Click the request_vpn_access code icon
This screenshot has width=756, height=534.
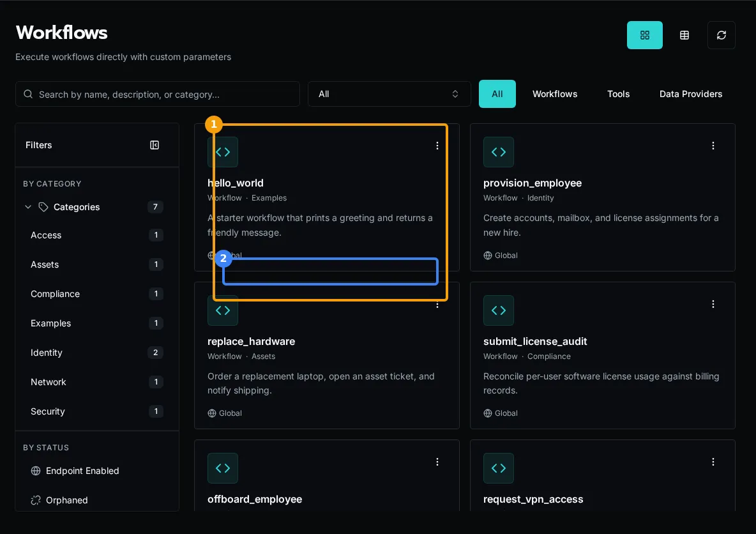[499, 468]
